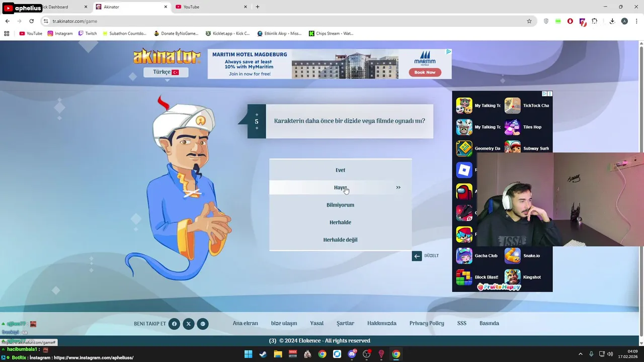
Task: Open Hakkımızda footer link
Action: tap(382, 323)
